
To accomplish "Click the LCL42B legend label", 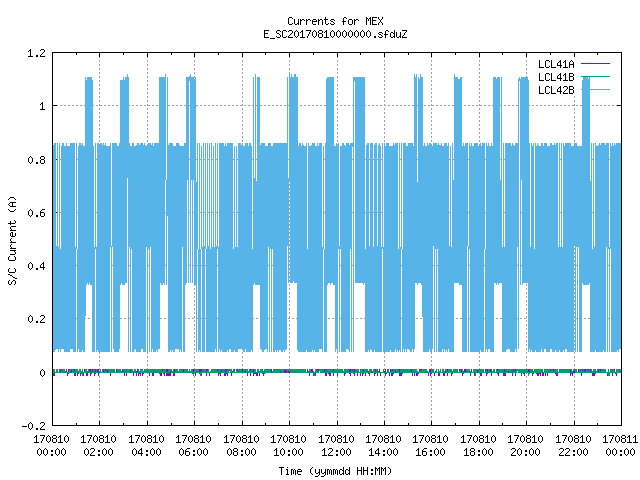I will coord(556,90).
